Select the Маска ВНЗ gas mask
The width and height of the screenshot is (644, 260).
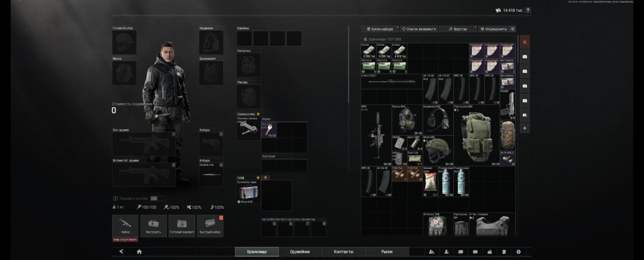(407, 120)
